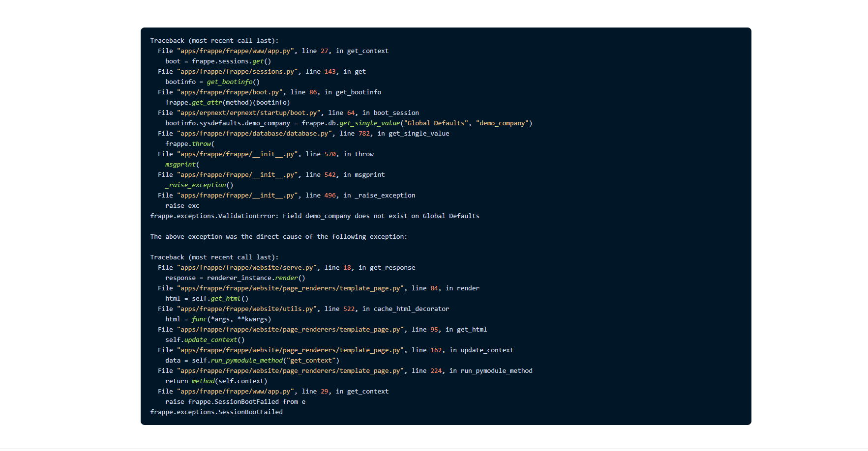Select app.py line 29 get_context entry
Viewport: 868px width, 451px height.
[273, 392]
